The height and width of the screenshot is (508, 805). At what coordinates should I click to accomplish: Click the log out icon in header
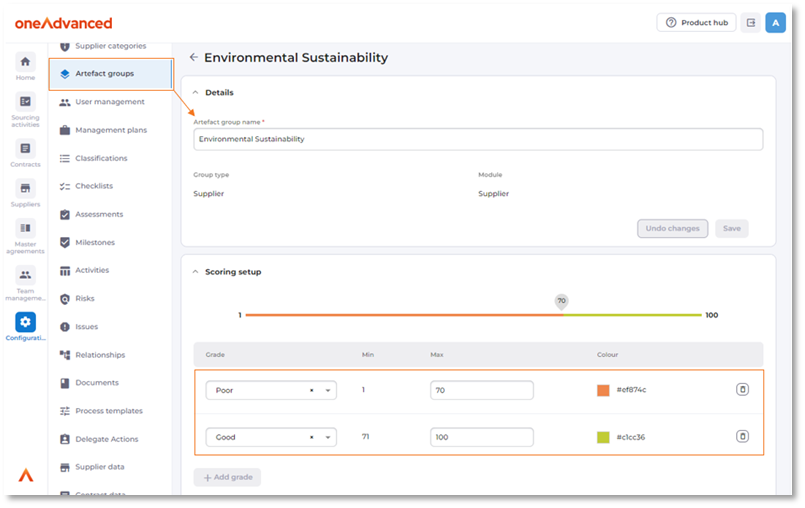pos(750,22)
